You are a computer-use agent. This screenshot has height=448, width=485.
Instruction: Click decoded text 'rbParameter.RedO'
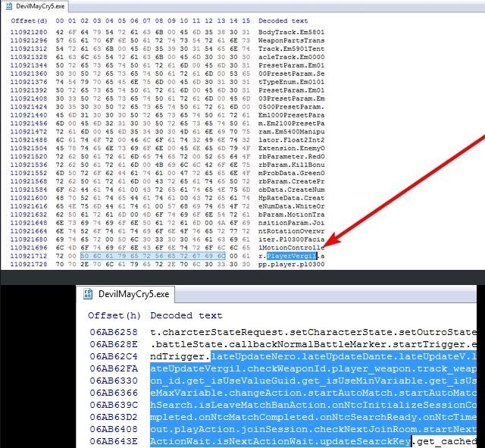coord(291,157)
